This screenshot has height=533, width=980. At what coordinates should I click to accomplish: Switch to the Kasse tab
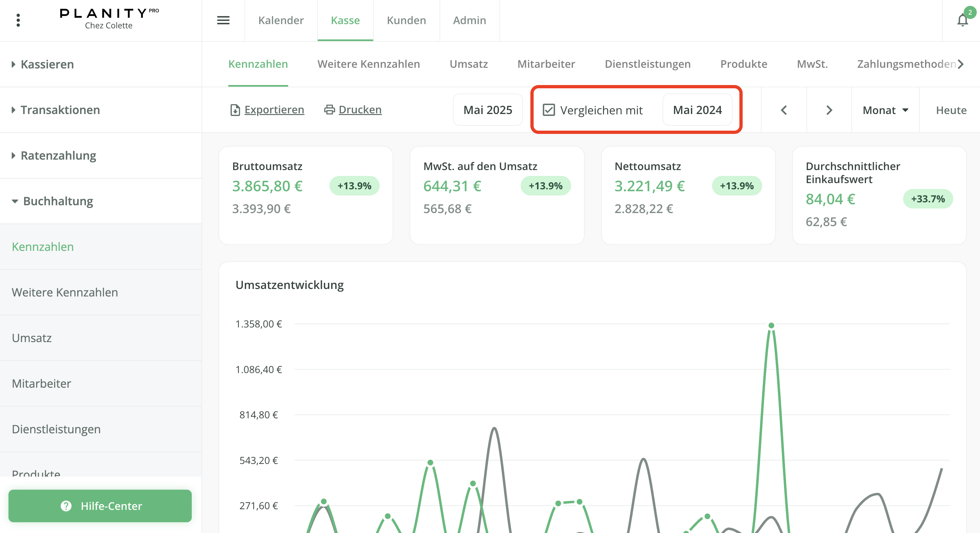(345, 20)
